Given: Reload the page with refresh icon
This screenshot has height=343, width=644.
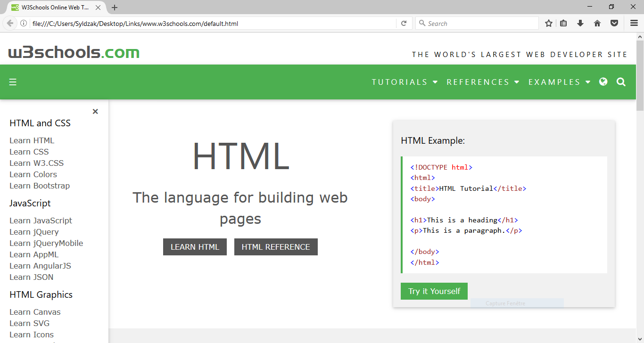Looking at the screenshot, I should pos(404,23).
